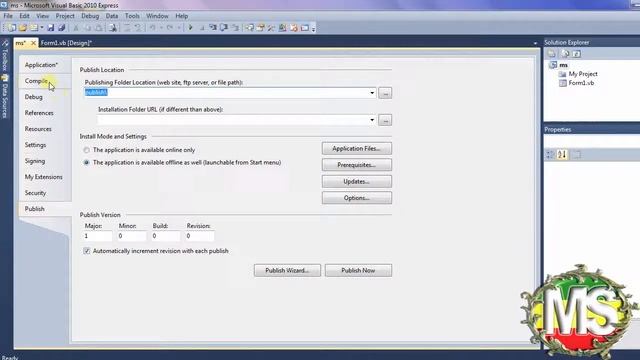
Task: Click Show All Files in Solution Explorer
Action: 565,53
